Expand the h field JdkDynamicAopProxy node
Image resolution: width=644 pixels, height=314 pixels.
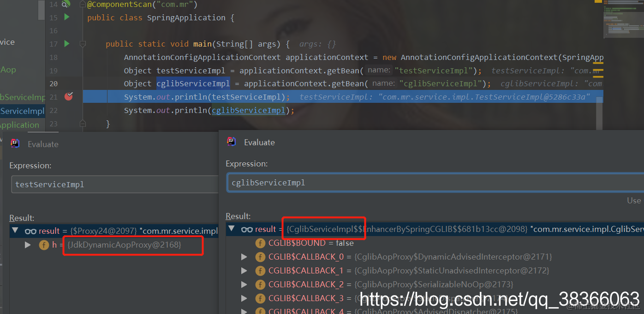pos(28,245)
